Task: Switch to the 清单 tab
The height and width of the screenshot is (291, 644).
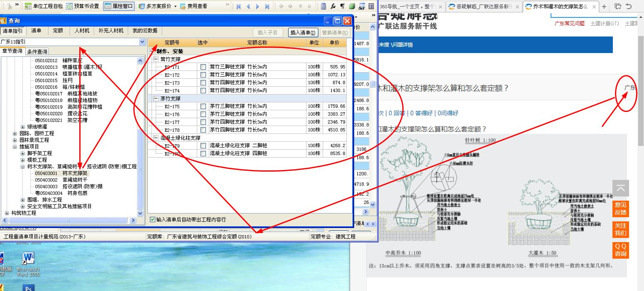Action: (37, 31)
